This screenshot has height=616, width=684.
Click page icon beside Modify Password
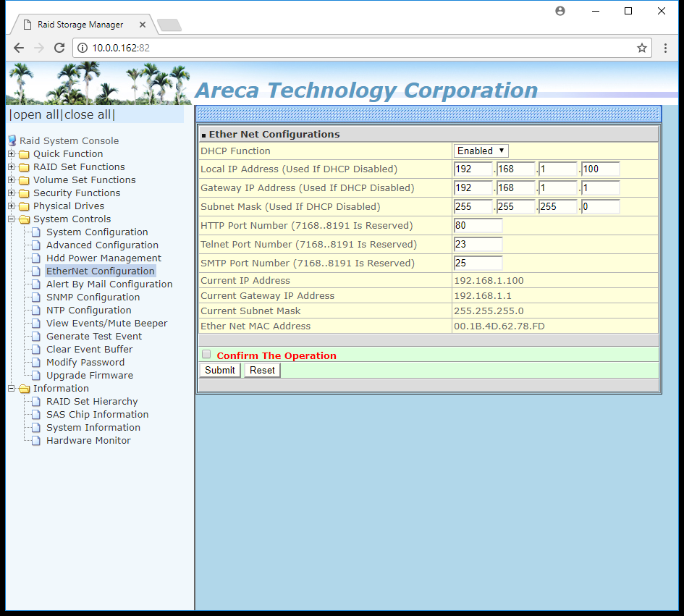[x=36, y=362]
